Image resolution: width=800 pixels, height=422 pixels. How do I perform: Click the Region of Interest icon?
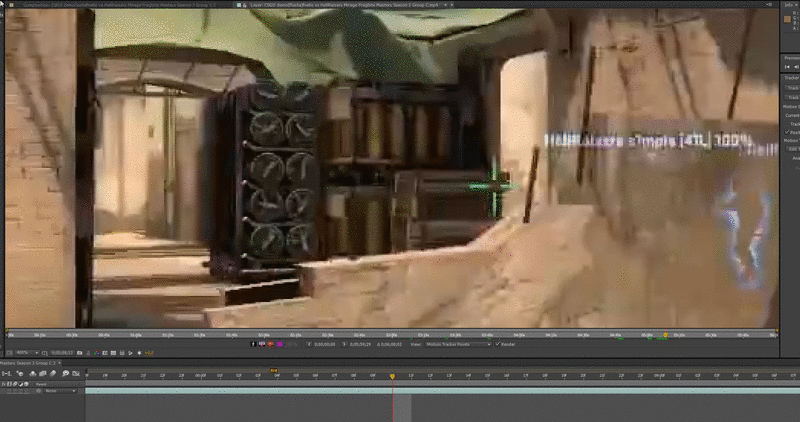[105, 353]
